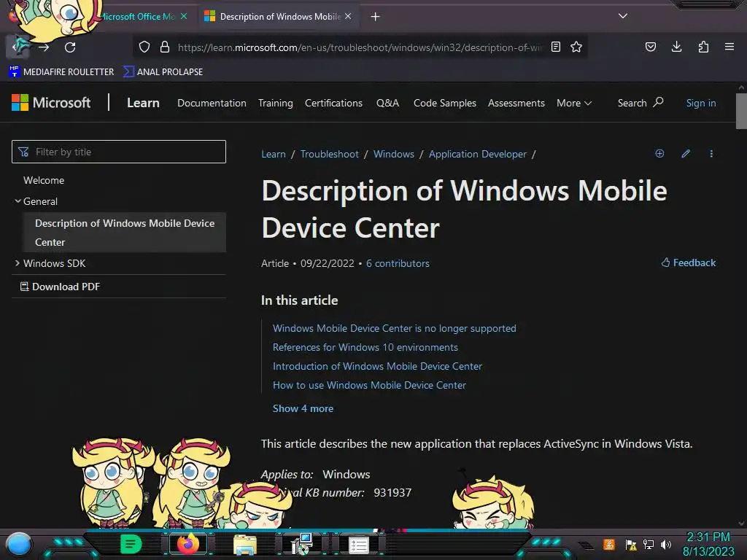Open the Application Developer breadcrumb link
Viewport: 747px width, 560px height.
(477, 154)
